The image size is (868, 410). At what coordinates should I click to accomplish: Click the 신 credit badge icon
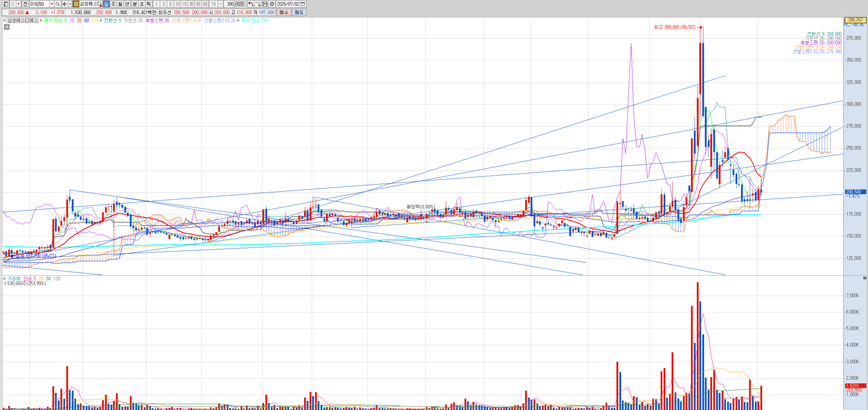76,4
